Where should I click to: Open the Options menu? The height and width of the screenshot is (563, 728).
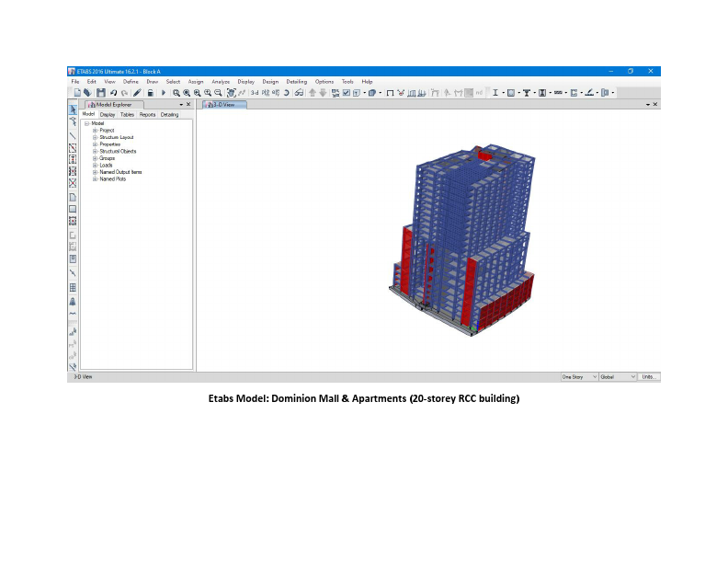click(324, 82)
